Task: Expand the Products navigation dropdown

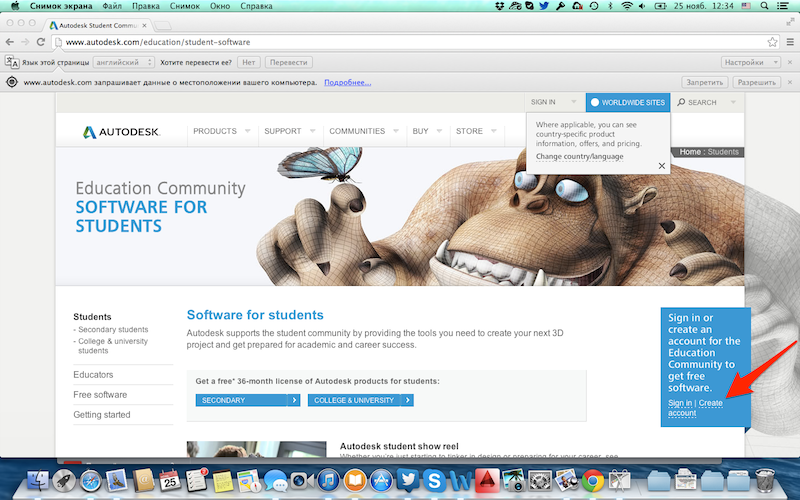Action: (221, 131)
